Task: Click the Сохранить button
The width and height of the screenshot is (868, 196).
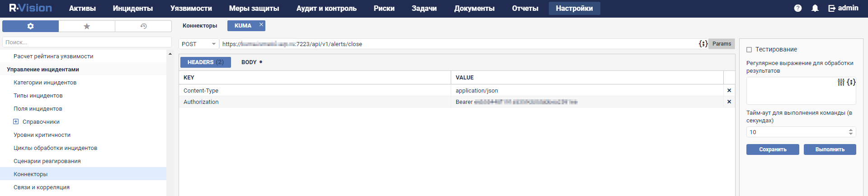Action: (772, 149)
